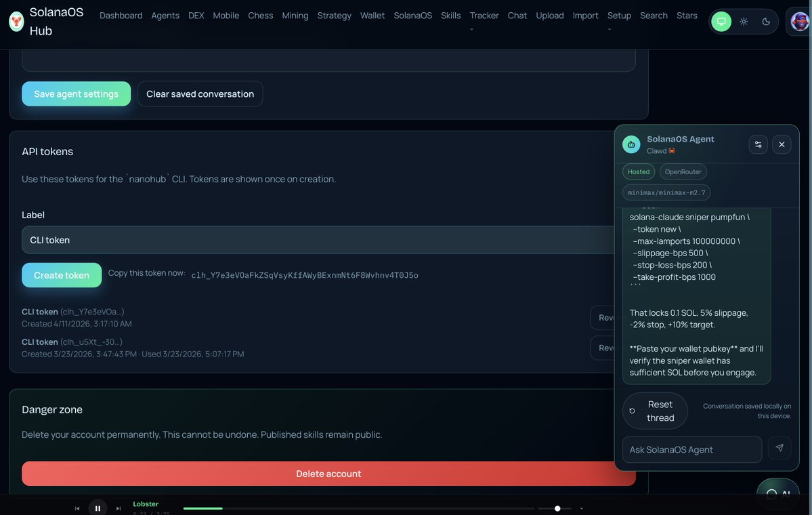This screenshot has width=812, height=515.
Task: Switch to system display theme icon
Action: pyautogui.click(x=721, y=22)
